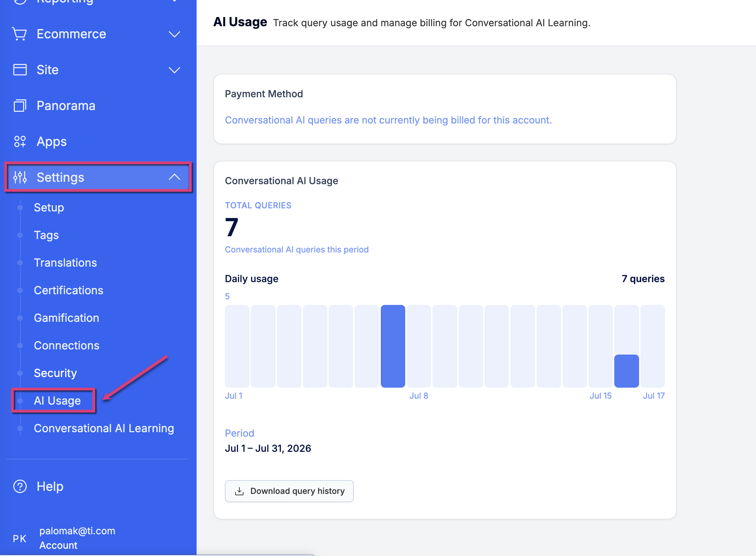Click the palomak@ti.com email text

77,531
